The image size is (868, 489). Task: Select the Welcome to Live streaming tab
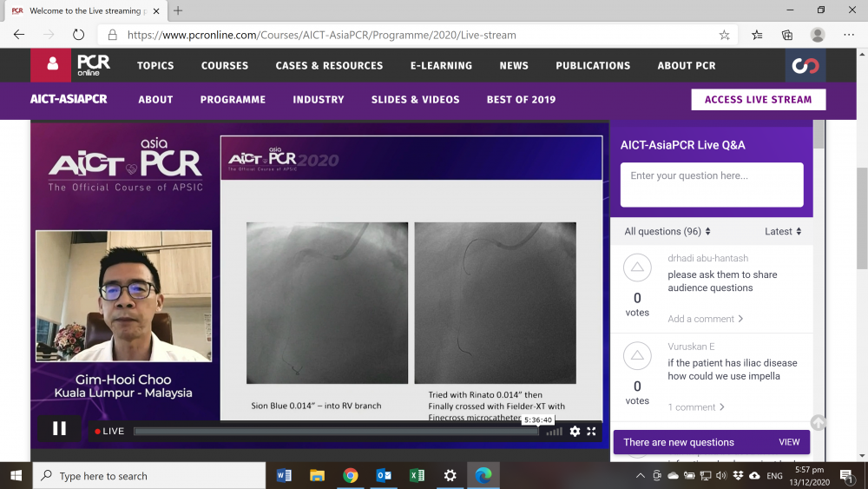pyautogui.click(x=85, y=11)
